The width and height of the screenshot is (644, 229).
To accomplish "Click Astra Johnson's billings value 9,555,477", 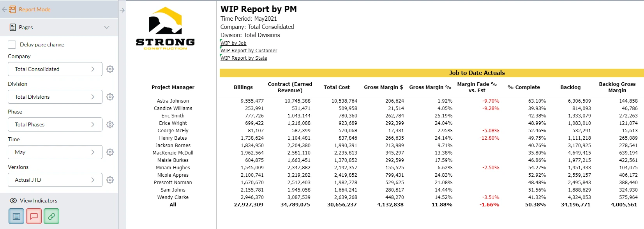I will tap(252, 101).
